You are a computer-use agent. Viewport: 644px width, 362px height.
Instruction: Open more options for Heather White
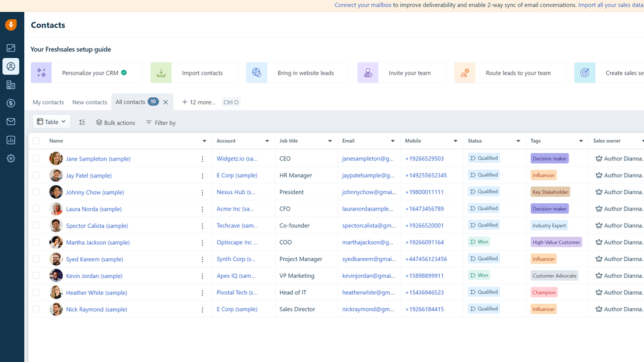click(x=202, y=293)
